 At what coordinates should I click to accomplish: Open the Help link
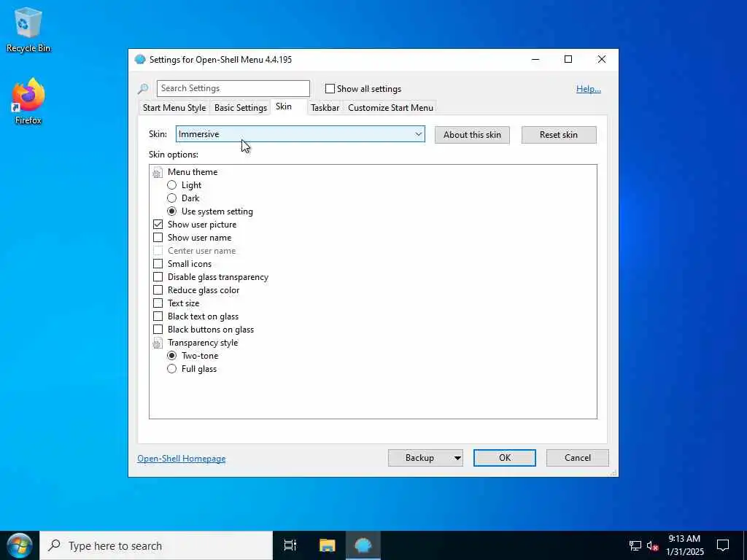click(589, 89)
